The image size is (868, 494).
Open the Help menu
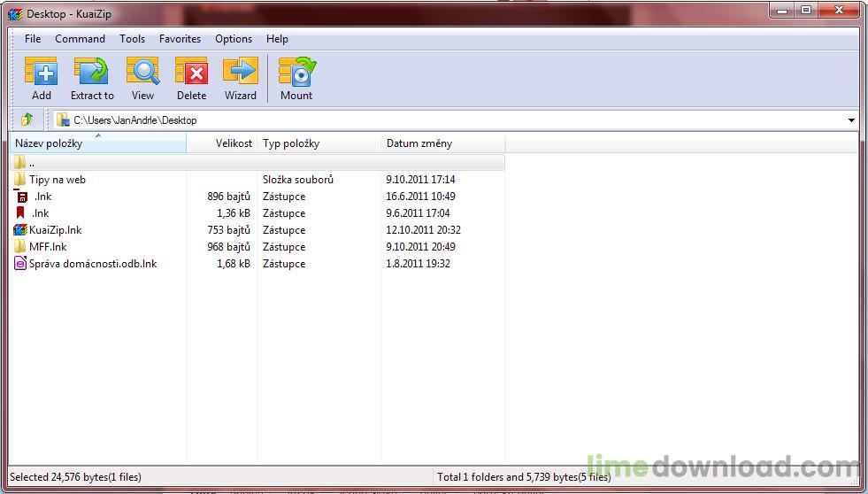click(277, 39)
